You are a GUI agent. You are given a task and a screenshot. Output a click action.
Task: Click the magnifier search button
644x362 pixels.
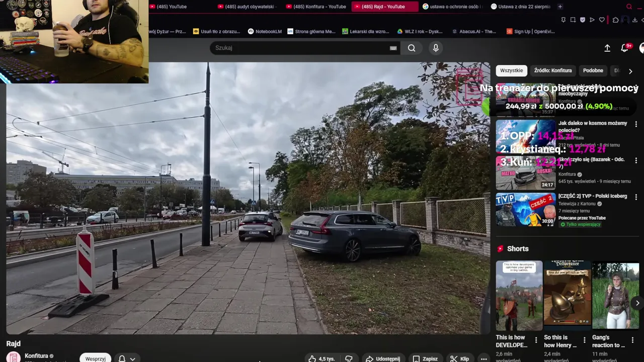click(412, 48)
